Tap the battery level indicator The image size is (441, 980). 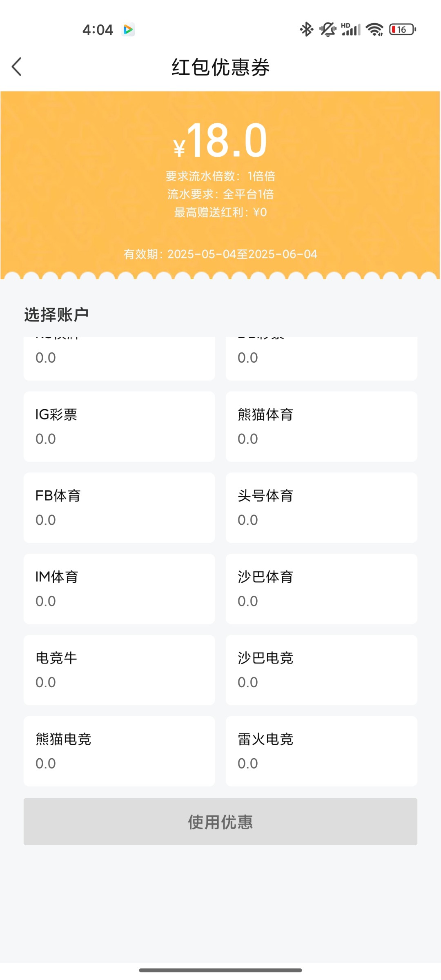click(x=403, y=29)
